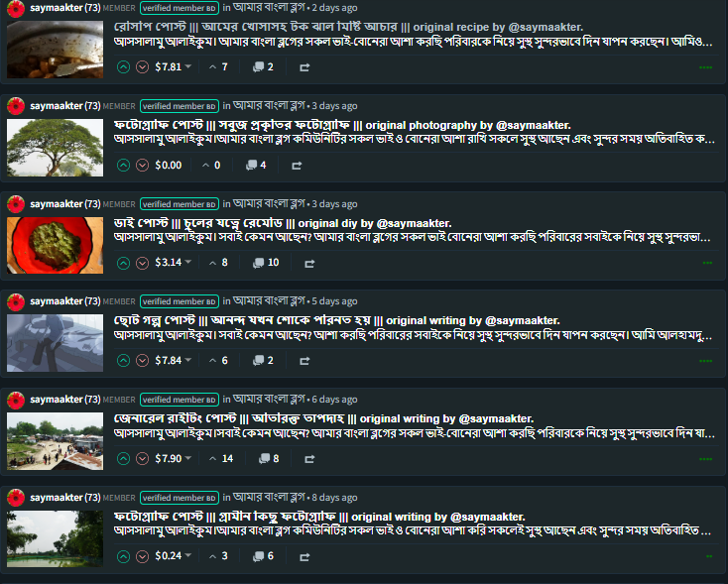Screen dimensions: 728x584
Task: Open comments on the $7.90 post
Action: (269, 459)
